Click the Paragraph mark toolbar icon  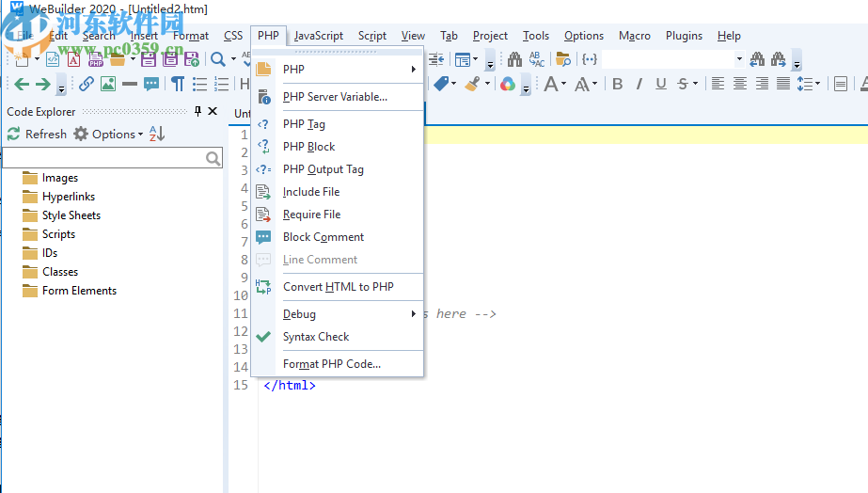pos(177,84)
